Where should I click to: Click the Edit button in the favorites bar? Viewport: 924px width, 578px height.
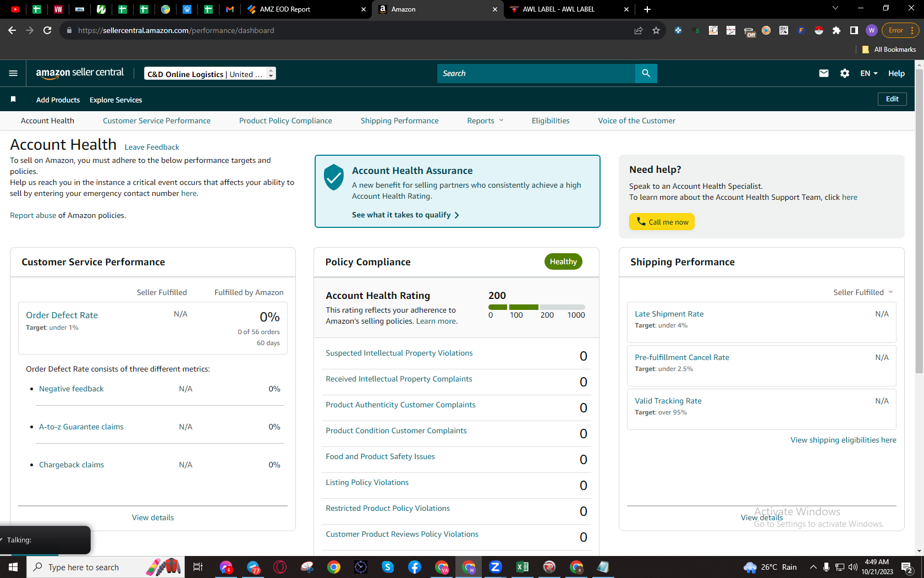892,99
